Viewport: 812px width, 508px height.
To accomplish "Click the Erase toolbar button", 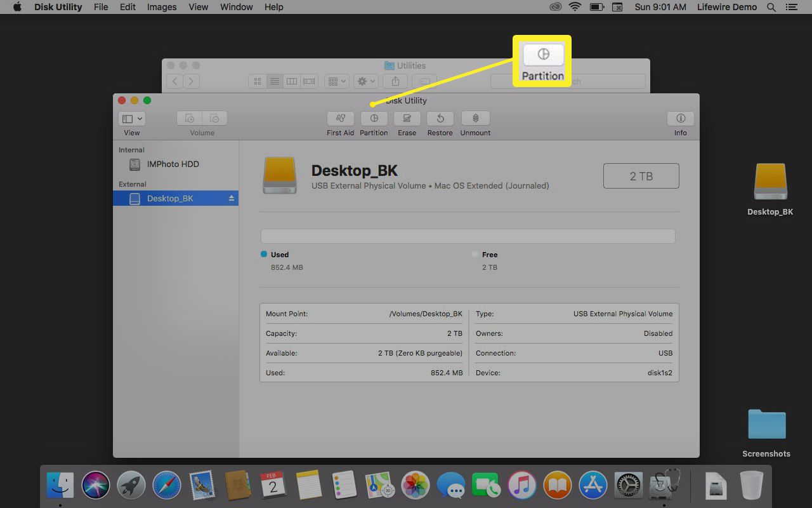I will pos(407,119).
